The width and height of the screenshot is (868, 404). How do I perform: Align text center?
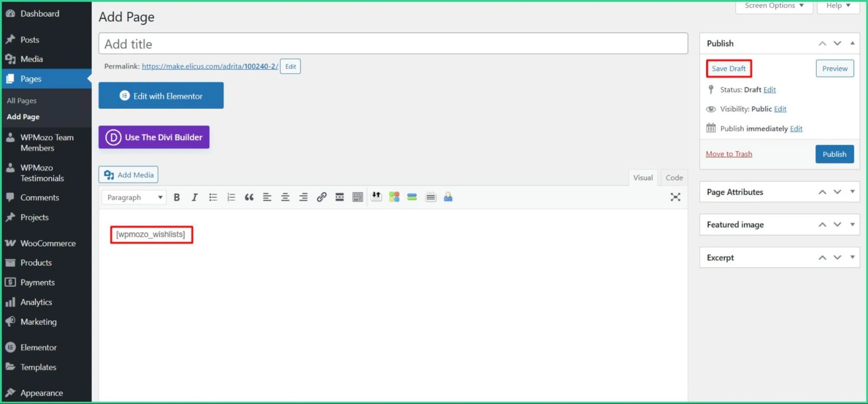(x=285, y=197)
